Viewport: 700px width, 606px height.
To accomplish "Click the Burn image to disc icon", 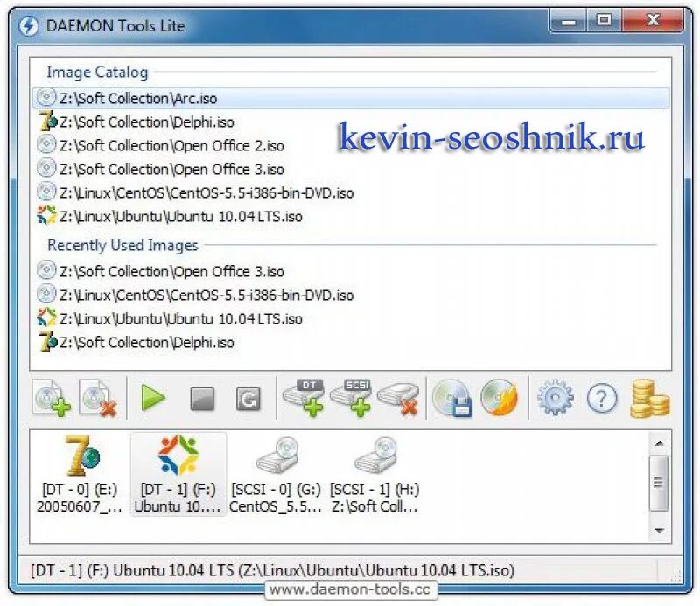I will (500, 398).
